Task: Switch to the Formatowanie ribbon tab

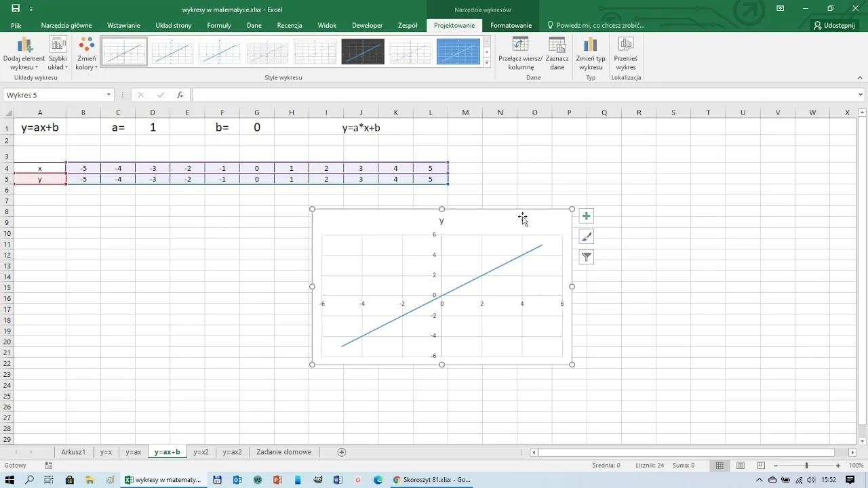Action: click(511, 25)
